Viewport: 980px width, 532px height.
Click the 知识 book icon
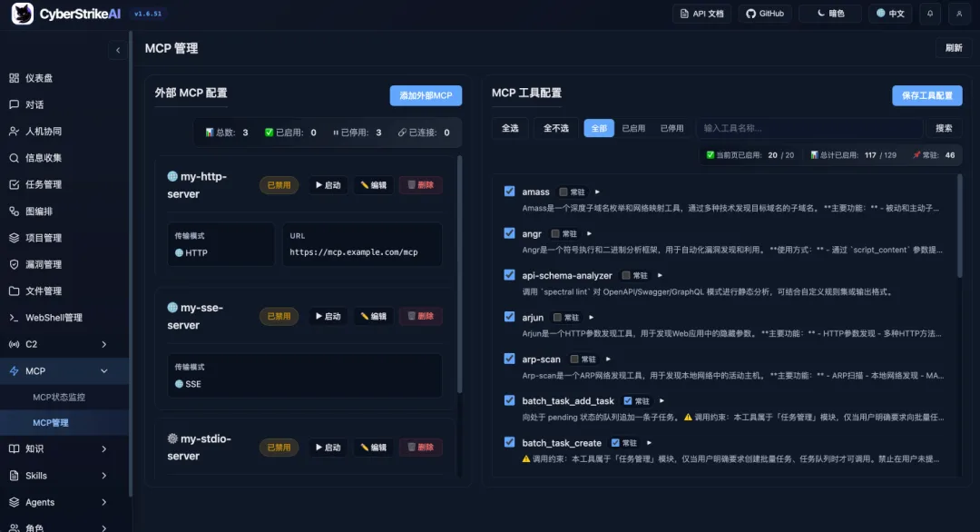(x=14, y=448)
